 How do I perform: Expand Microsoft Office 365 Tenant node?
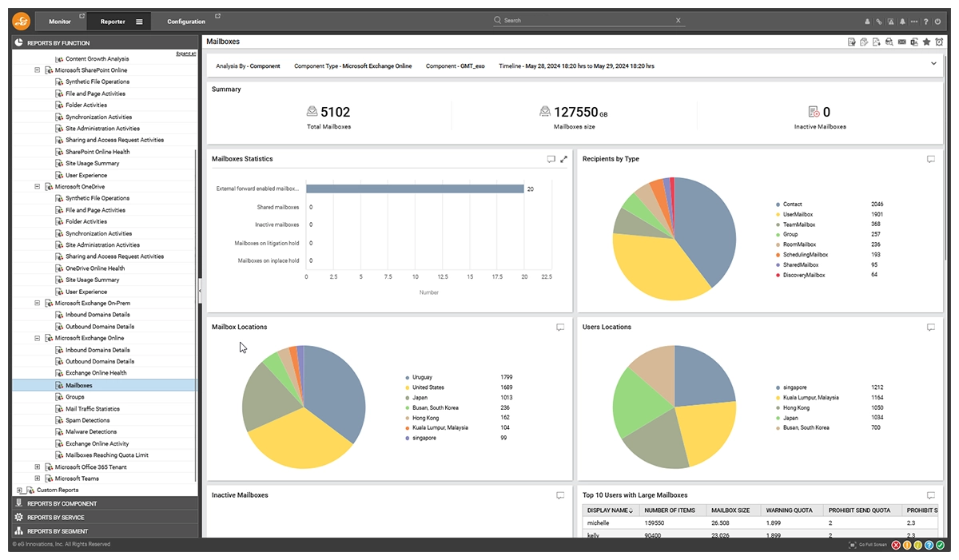[x=38, y=467]
